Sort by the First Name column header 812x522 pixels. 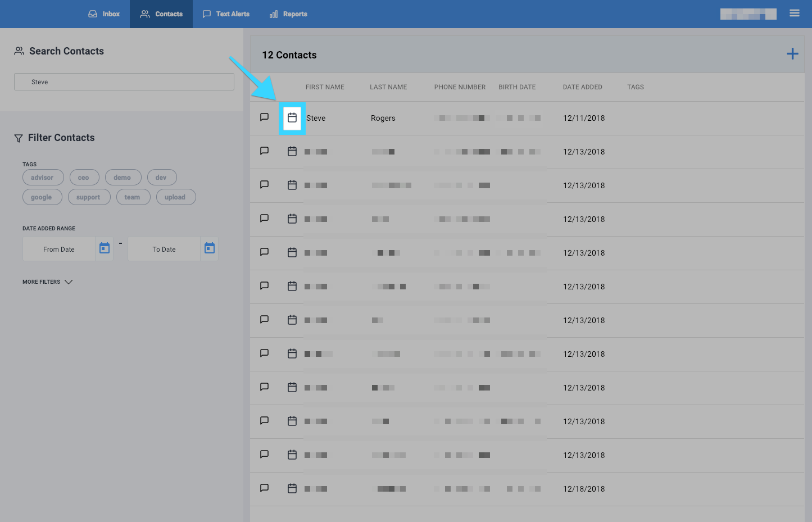(325, 87)
